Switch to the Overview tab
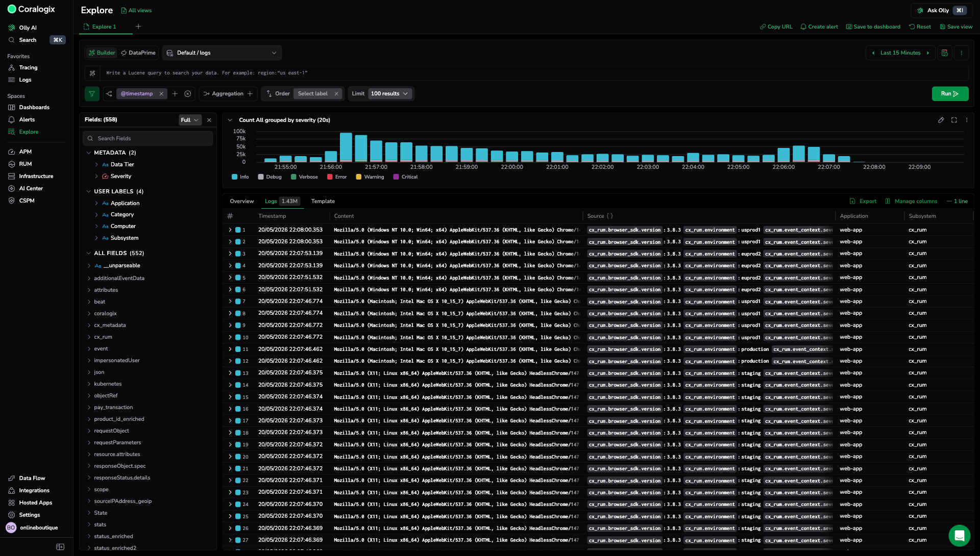Screen dimensions: 980x556 click(241, 201)
